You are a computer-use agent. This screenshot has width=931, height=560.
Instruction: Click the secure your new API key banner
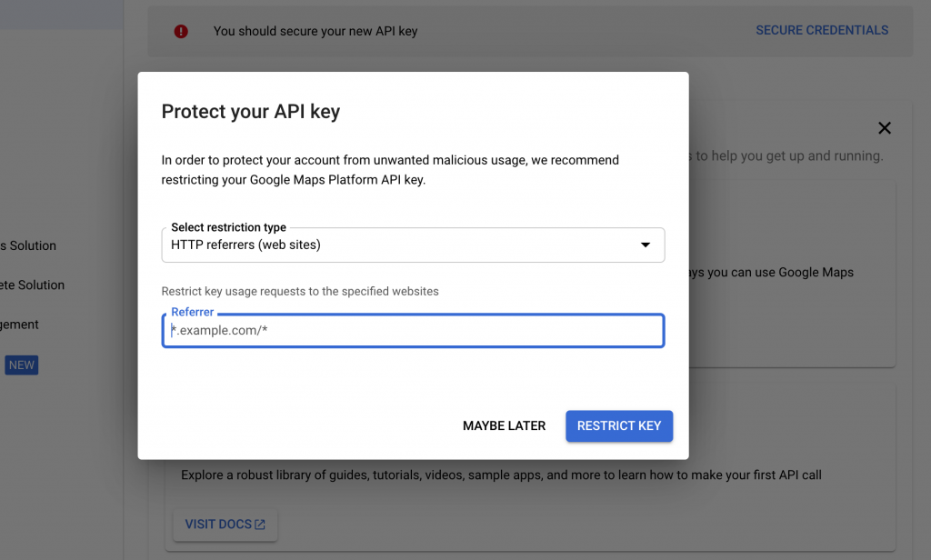pyautogui.click(x=315, y=30)
